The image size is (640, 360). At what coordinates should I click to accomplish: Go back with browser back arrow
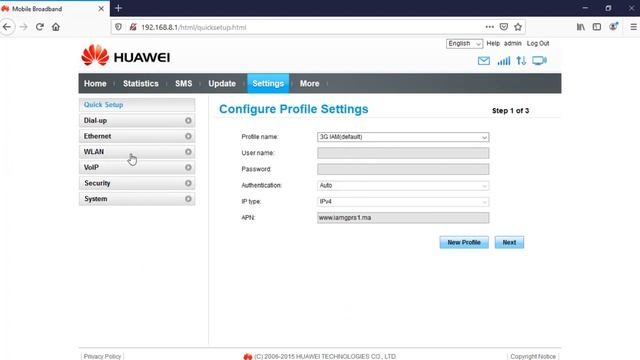[x=7, y=27]
